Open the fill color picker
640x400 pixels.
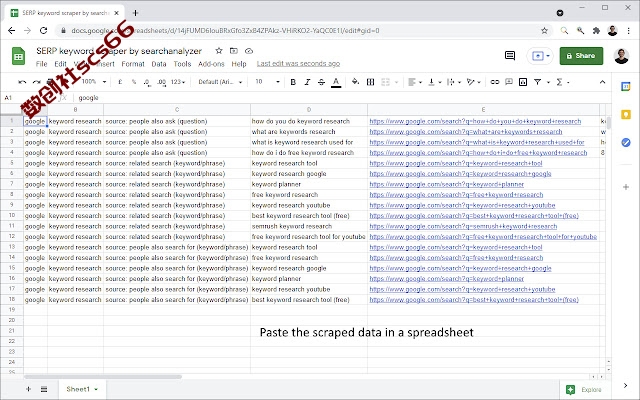pyautogui.click(x=355, y=82)
